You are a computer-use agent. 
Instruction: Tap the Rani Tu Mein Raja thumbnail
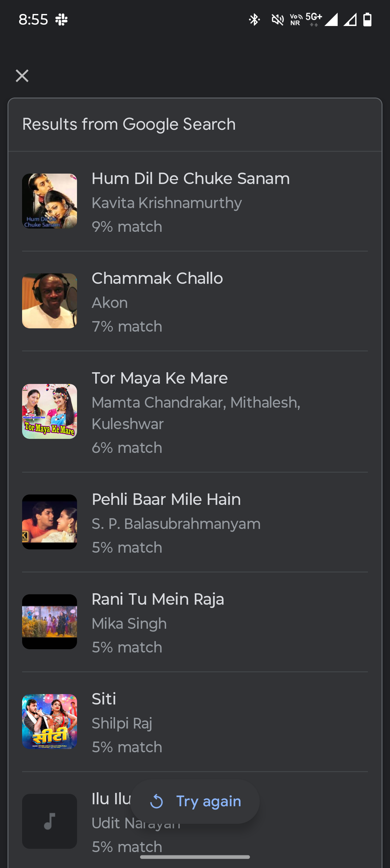point(49,622)
